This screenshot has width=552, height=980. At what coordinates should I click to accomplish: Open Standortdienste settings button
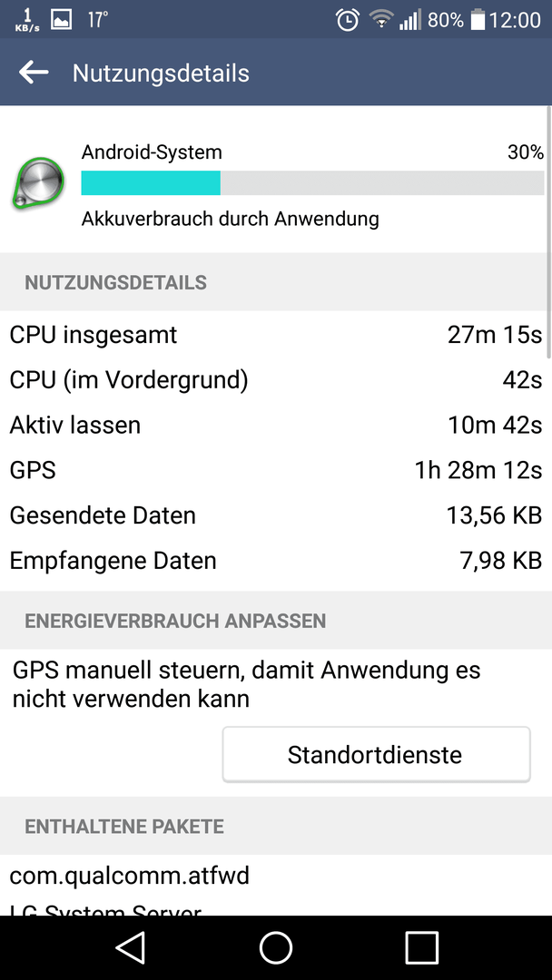click(377, 754)
